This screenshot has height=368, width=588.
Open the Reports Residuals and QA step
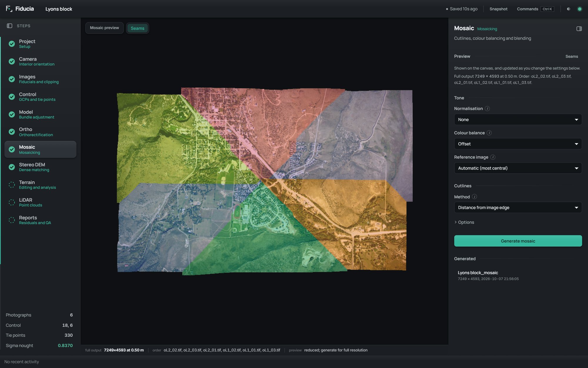coord(40,220)
